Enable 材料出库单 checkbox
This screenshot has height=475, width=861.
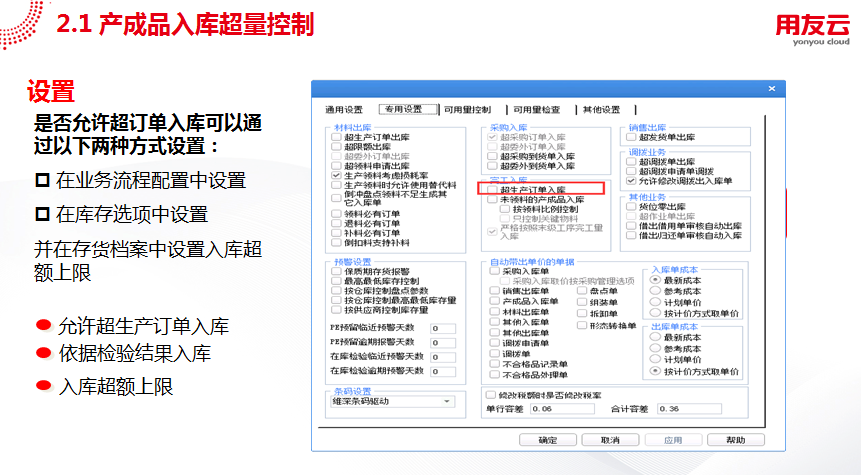point(494,312)
